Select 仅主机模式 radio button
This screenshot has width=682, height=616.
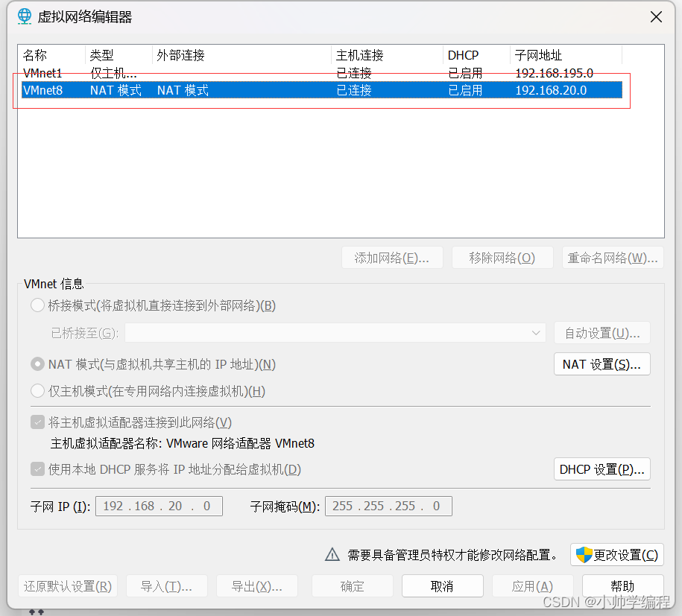37,391
